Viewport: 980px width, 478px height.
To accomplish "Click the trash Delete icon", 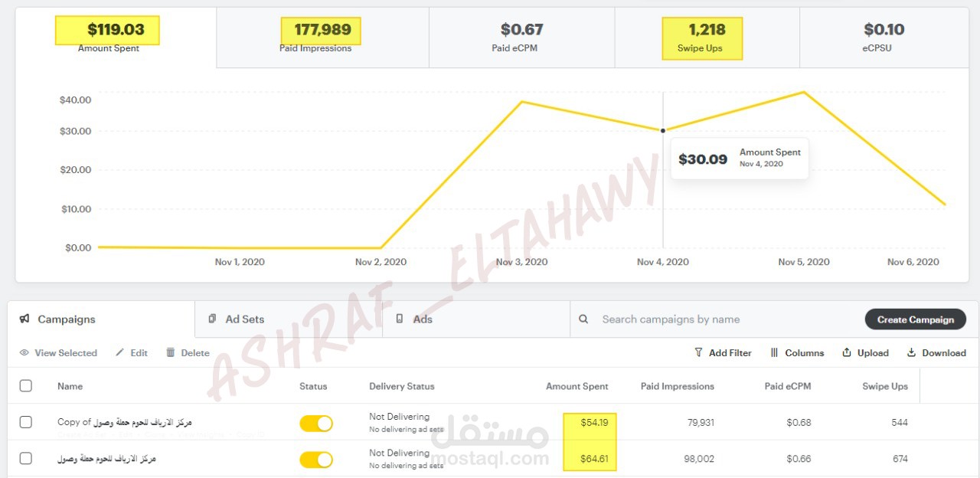I will click(x=170, y=352).
